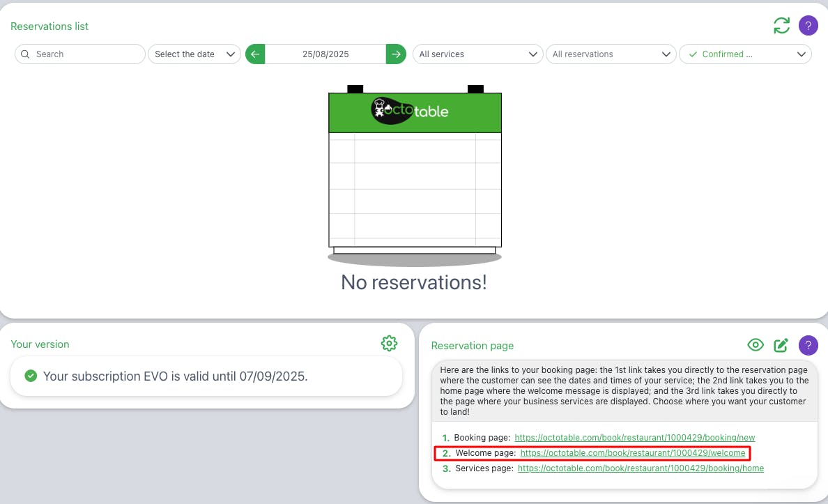Viewport: 828px width, 504px height.
Task: Click the Your version heading
Action: pos(40,344)
